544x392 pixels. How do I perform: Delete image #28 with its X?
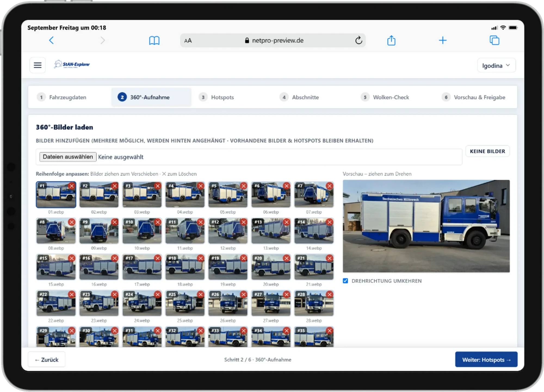click(x=330, y=294)
